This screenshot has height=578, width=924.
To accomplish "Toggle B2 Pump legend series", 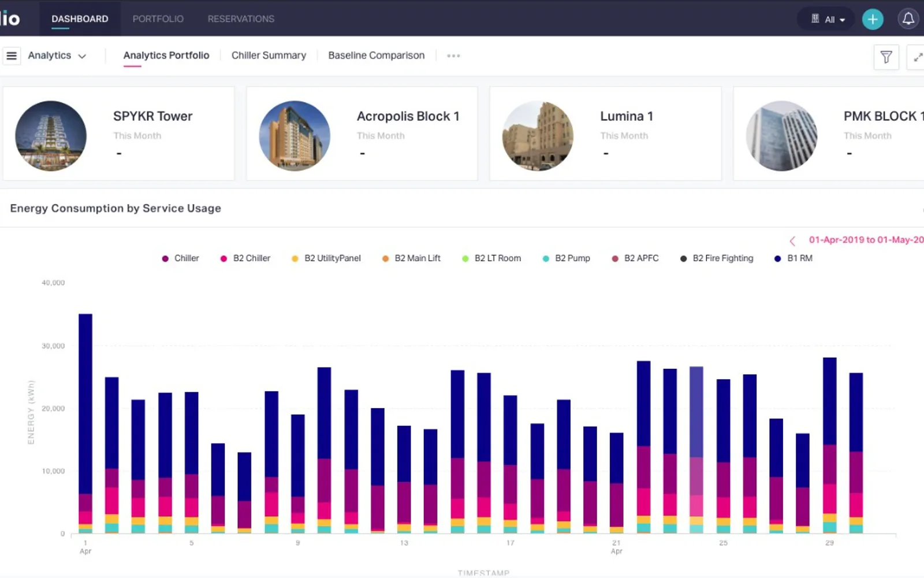I will click(566, 258).
